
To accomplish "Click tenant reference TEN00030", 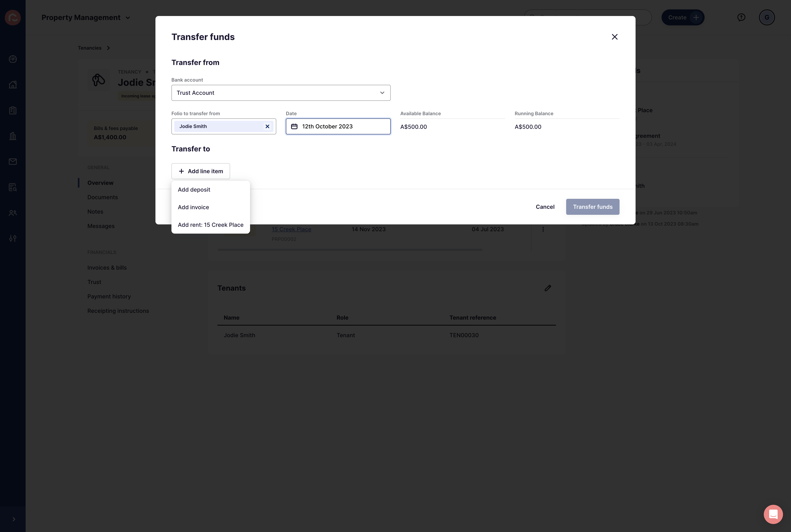I will click(x=464, y=335).
